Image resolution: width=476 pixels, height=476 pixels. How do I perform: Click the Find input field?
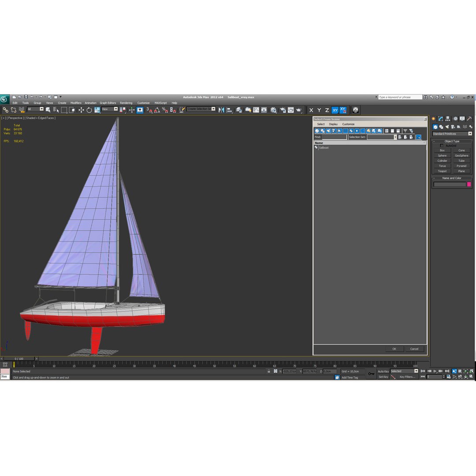(334, 137)
